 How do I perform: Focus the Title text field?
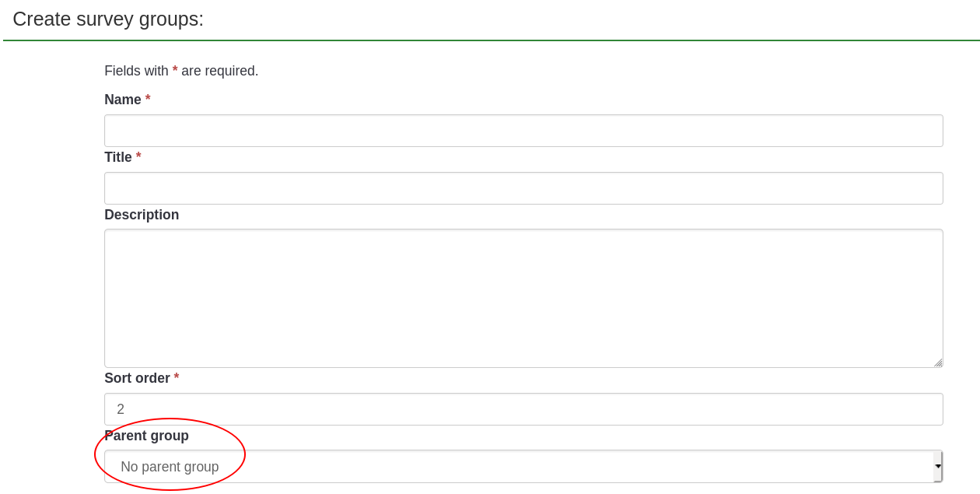tap(523, 188)
